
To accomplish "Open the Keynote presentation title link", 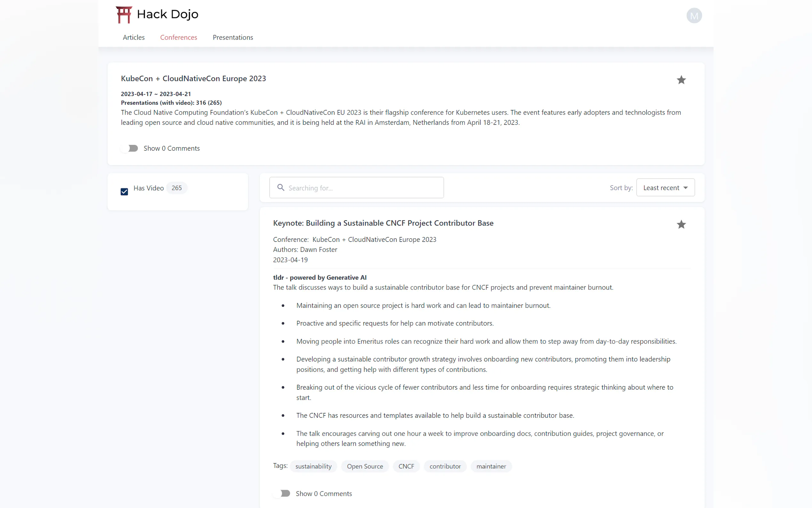I will pyautogui.click(x=383, y=223).
